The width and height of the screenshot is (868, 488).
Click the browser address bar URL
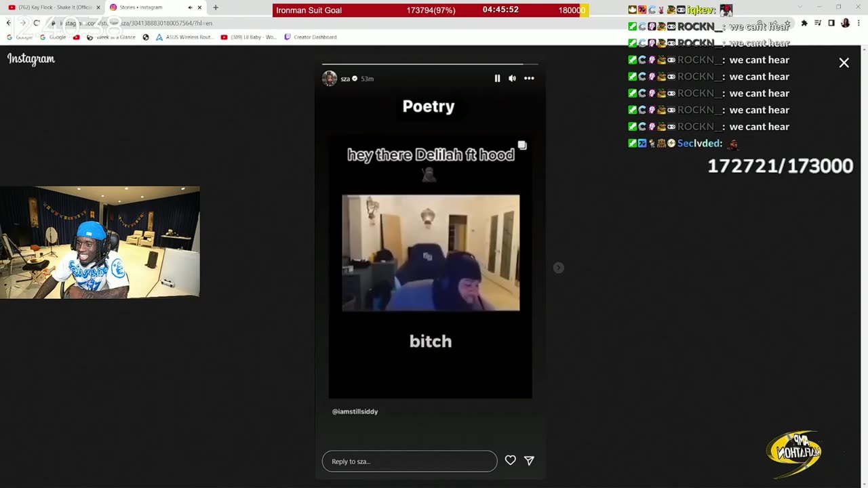click(136, 23)
